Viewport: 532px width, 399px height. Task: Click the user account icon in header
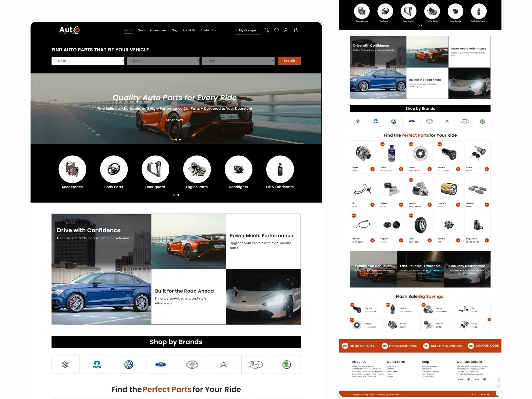[286, 30]
